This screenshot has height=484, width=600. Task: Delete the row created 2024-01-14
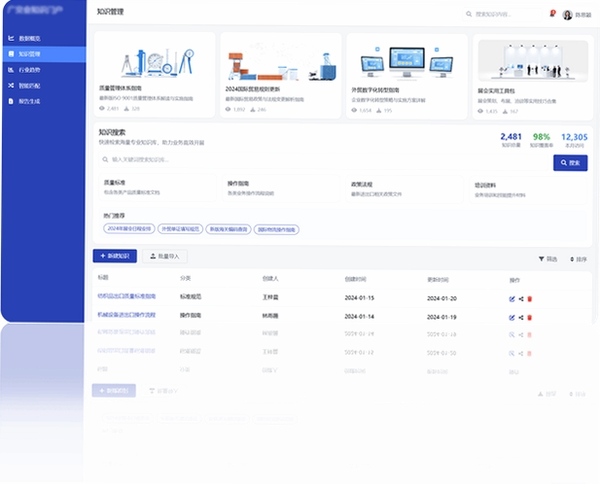click(x=530, y=318)
